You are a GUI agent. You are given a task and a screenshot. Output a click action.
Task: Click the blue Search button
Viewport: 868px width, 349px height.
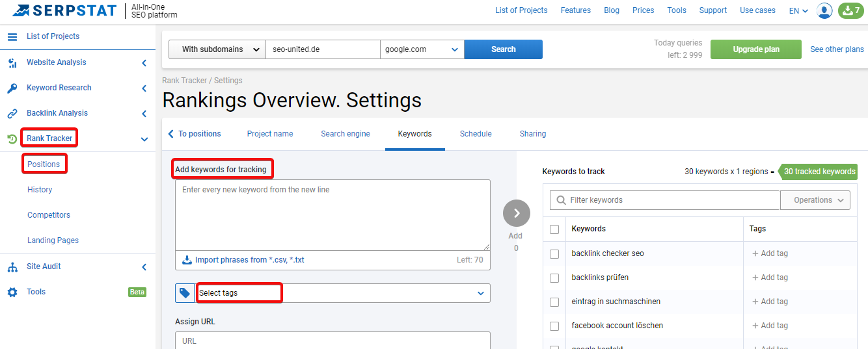click(x=504, y=49)
